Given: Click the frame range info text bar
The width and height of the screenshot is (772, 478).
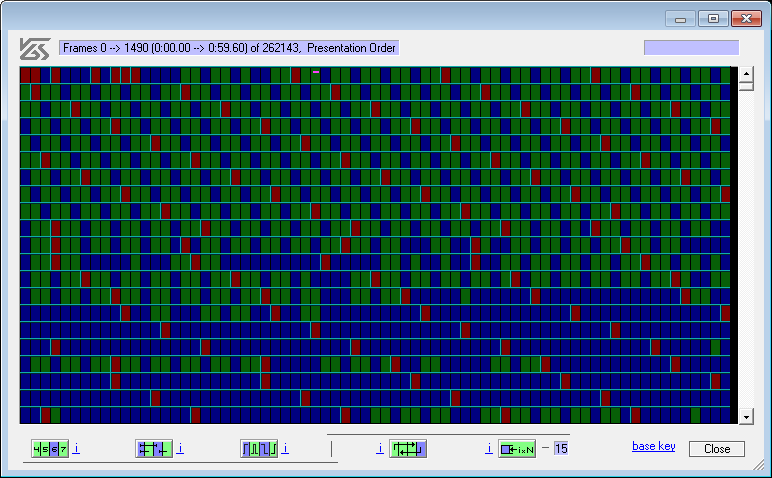Looking at the screenshot, I should 229,48.
